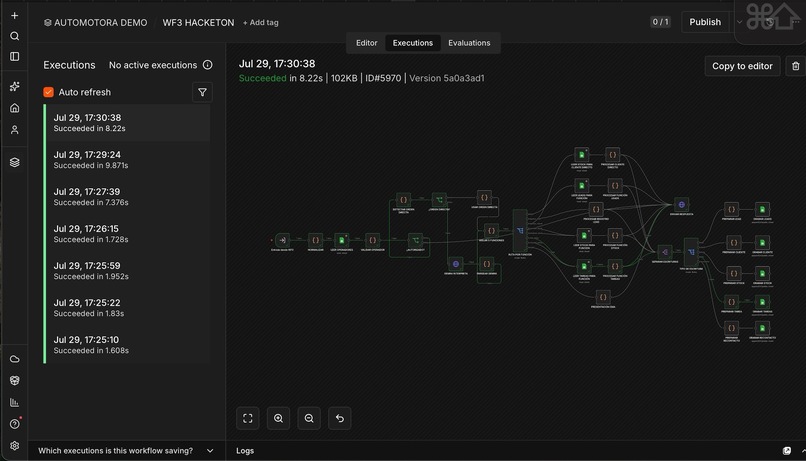Viewport: 806px width, 461px height.
Task: Open the Logs panel header
Action: pos(245,451)
